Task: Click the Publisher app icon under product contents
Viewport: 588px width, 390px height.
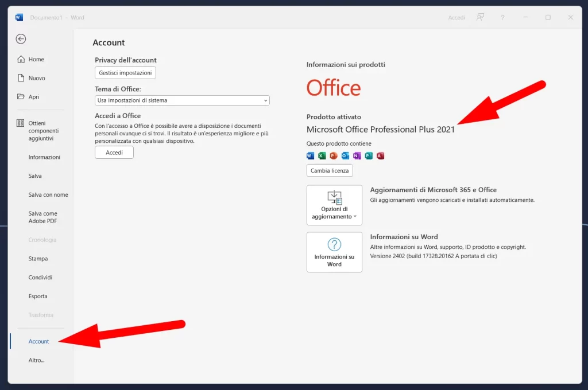Action: 369,156
